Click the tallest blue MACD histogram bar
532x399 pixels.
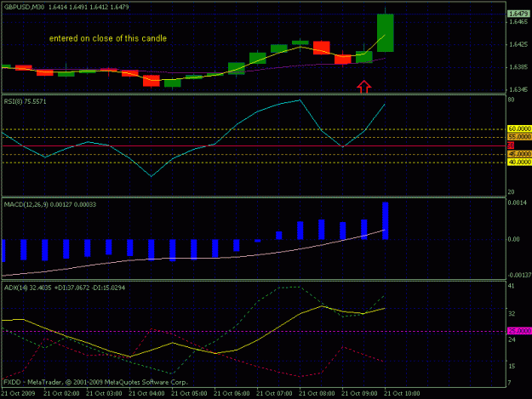tap(386, 220)
